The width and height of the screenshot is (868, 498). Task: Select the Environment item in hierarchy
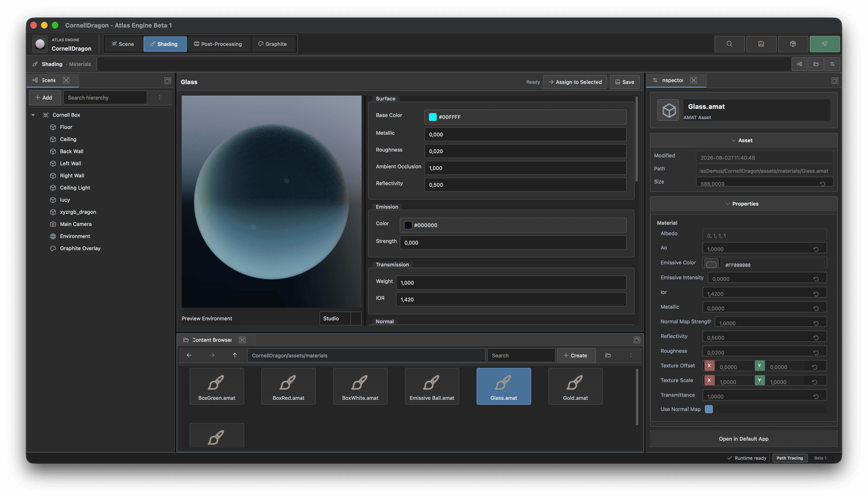tap(75, 236)
